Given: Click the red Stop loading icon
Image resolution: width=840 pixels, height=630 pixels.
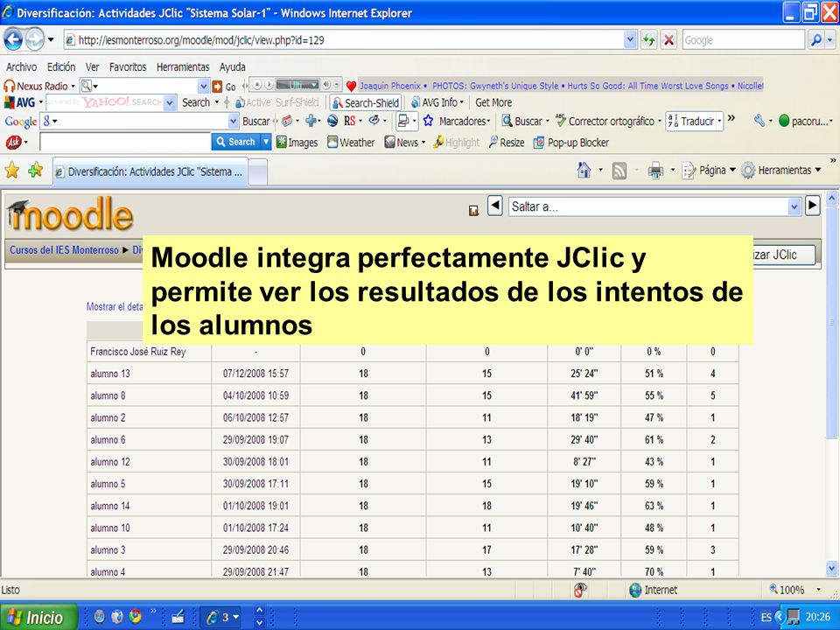Looking at the screenshot, I should pyautogui.click(x=668, y=40).
